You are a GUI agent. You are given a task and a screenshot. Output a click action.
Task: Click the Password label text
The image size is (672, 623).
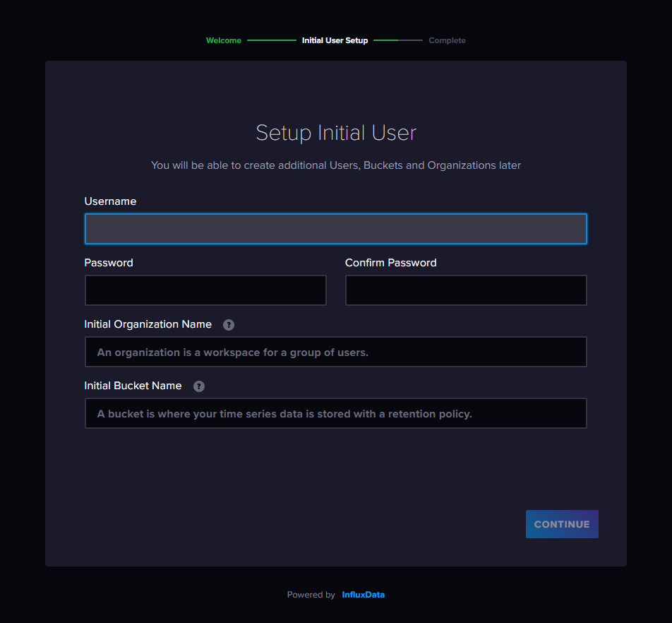click(x=109, y=263)
